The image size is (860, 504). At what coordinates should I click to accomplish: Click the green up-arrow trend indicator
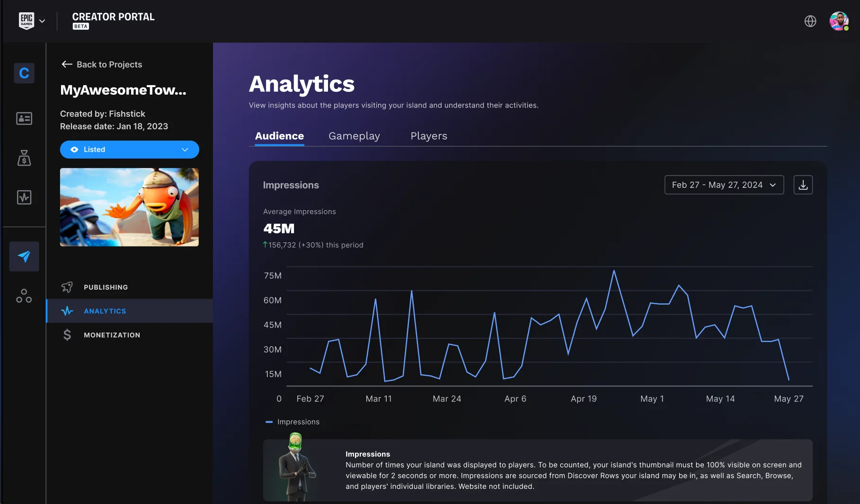266,245
